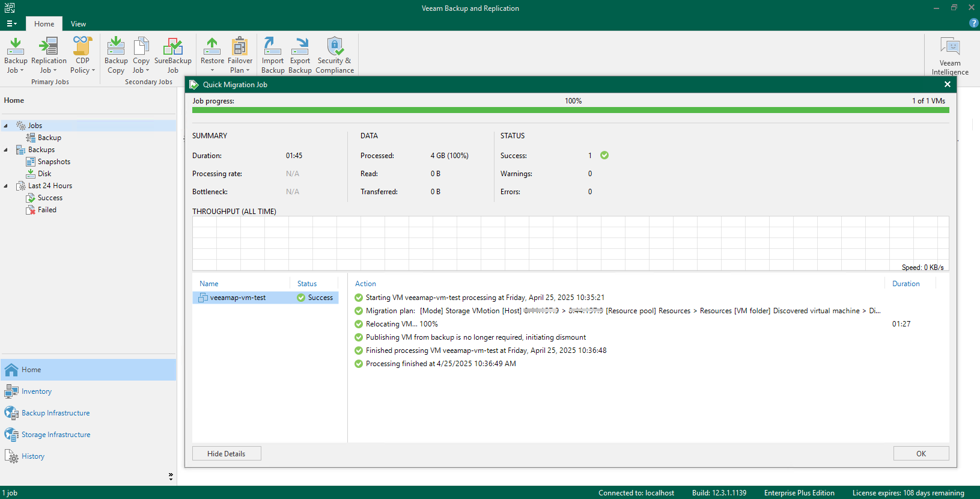Collapse the Backups tree node
This screenshot has width=980, height=499.
[x=6, y=150]
